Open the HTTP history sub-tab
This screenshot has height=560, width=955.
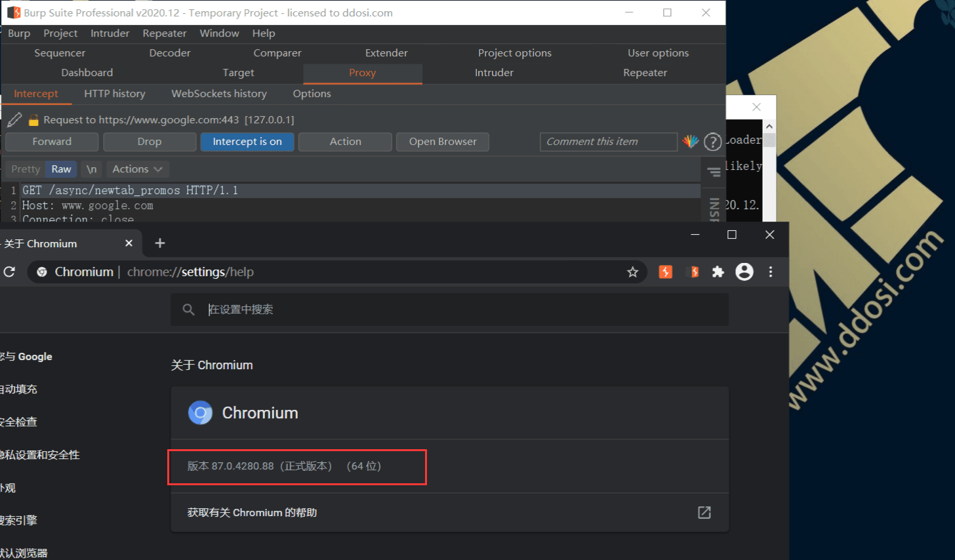click(x=115, y=94)
